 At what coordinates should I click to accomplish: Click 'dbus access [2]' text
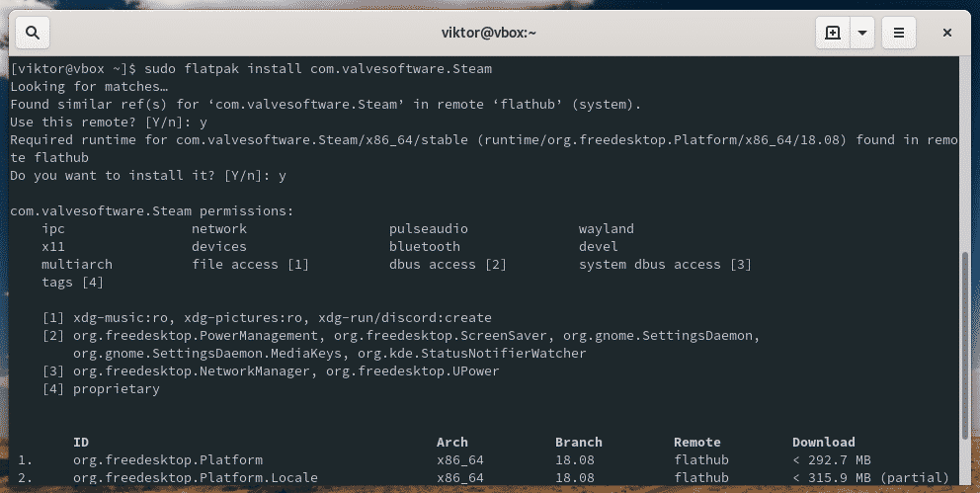coord(448,265)
